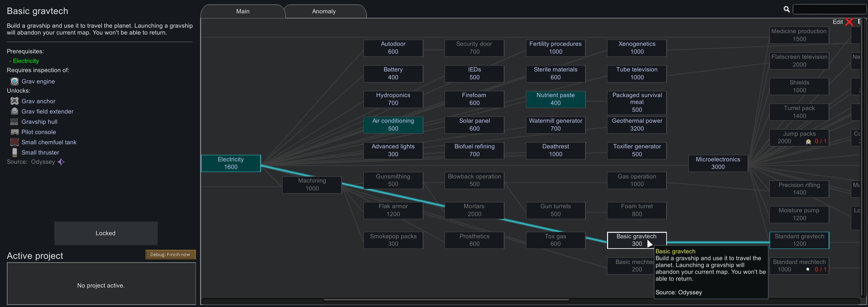
Task: Select the Battery 400 research node
Action: tap(393, 74)
